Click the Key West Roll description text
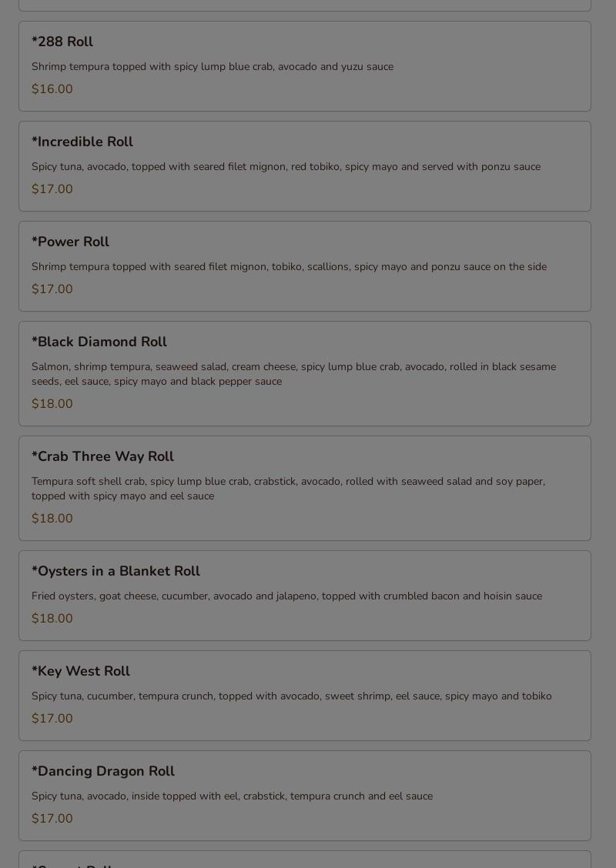 point(291,696)
